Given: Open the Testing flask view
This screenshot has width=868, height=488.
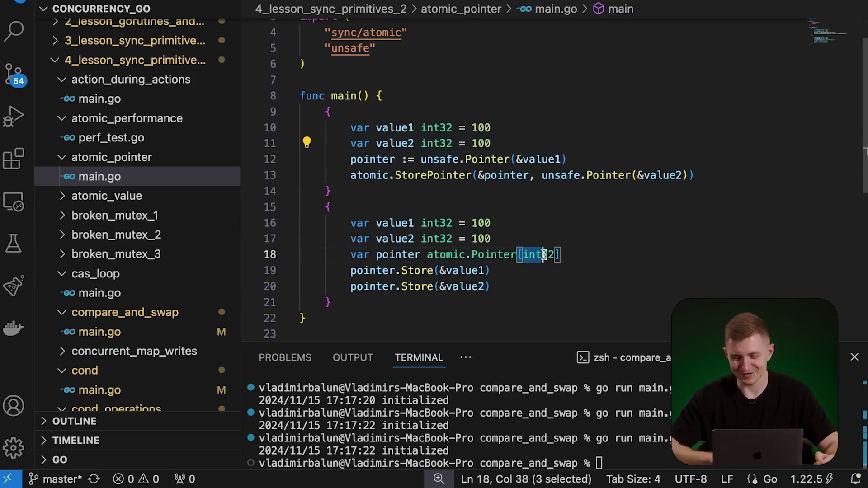Looking at the screenshot, I should tap(14, 243).
